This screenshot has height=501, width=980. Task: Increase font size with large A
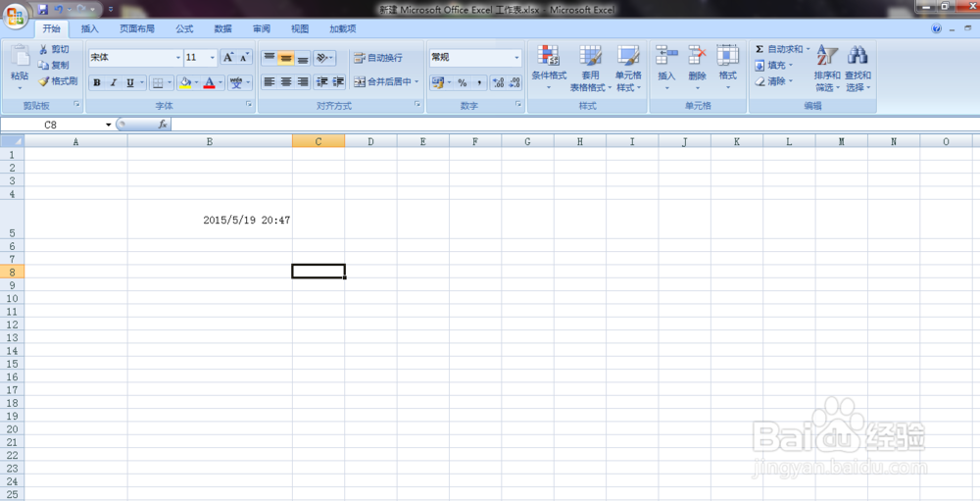tap(228, 58)
